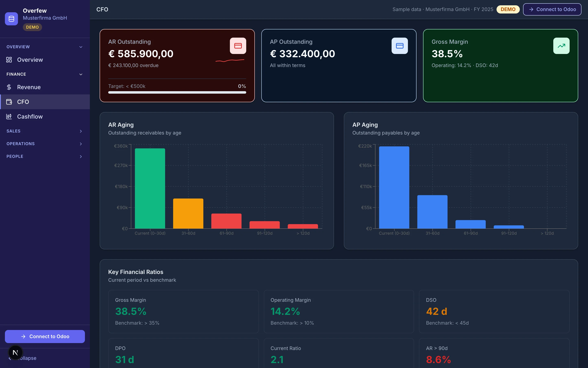Click the Cashflow candlestick chart icon
588x368 pixels.
pyautogui.click(x=9, y=117)
